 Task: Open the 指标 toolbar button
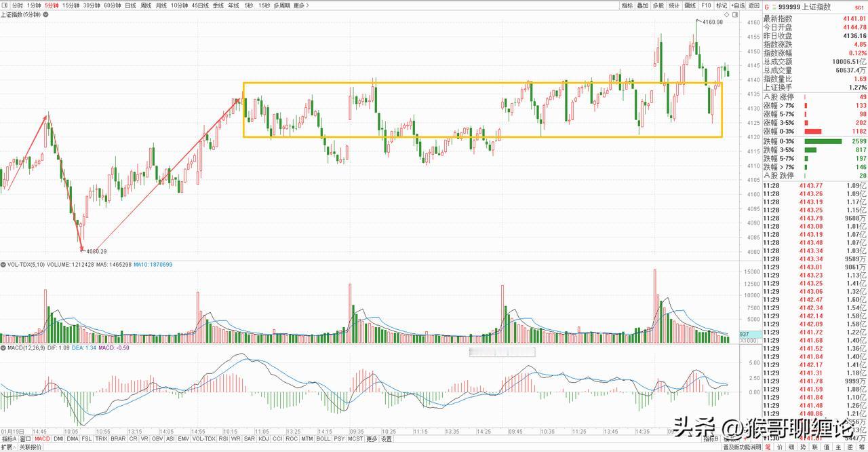(627, 5)
